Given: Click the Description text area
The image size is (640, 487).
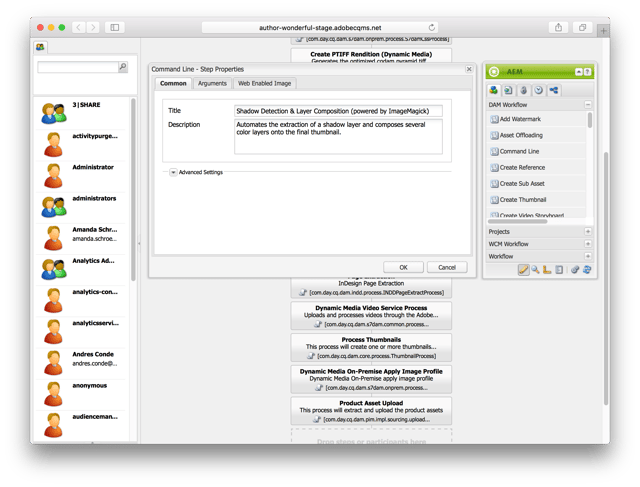Looking at the screenshot, I should 338,136.
